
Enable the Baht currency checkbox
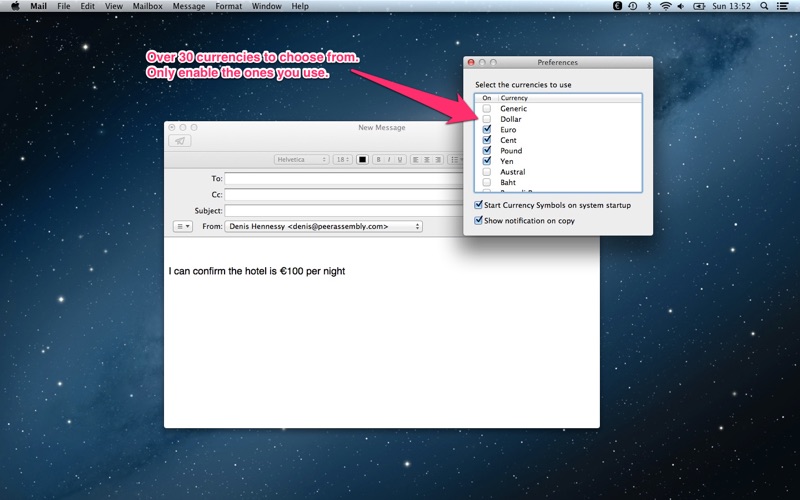(x=487, y=182)
